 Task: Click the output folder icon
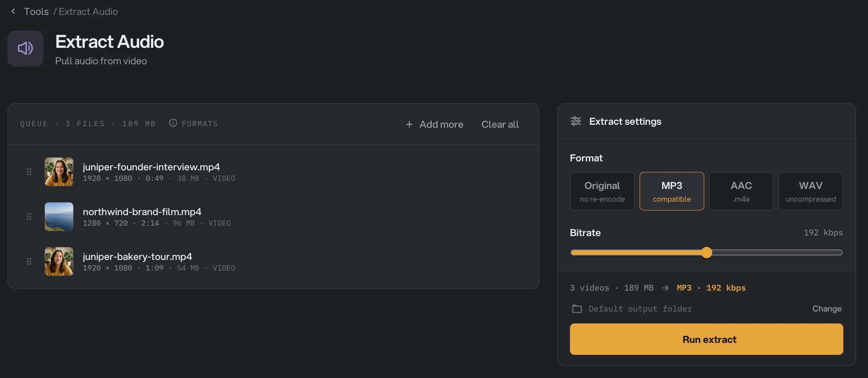coord(577,309)
